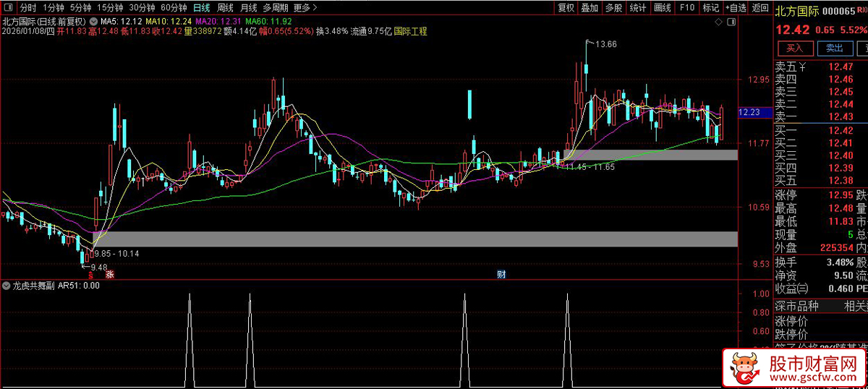Click the diamond icon above the chart

[718, 23]
